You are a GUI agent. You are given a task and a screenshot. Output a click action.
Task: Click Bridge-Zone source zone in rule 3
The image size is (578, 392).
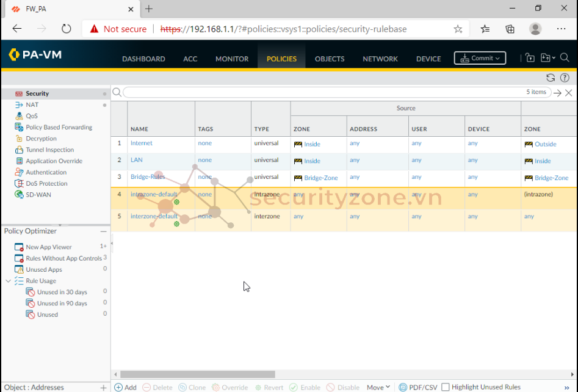point(320,178)
